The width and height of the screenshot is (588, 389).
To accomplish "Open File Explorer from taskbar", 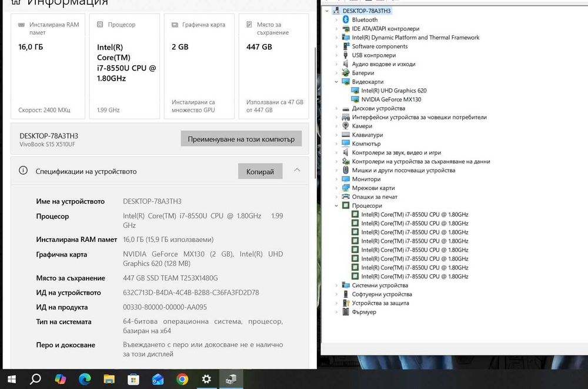I will 109,379.
